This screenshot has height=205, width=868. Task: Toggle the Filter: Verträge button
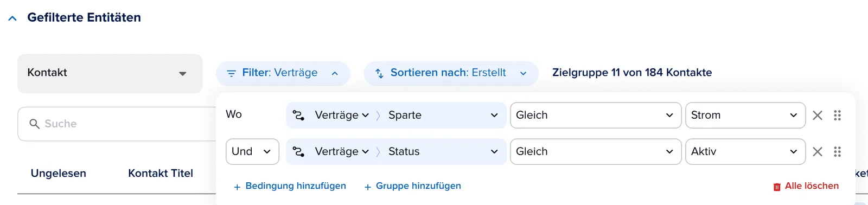point(283,73)
